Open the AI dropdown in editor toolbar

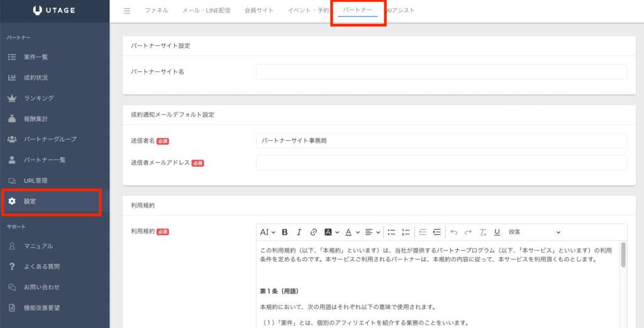click(x=267, y=232)
